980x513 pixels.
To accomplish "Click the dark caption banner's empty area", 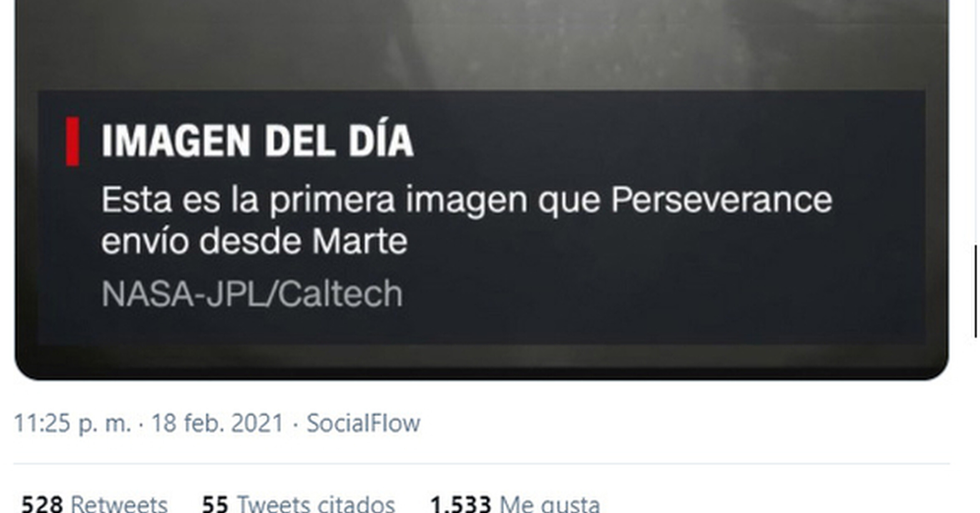I will point(667,284).
